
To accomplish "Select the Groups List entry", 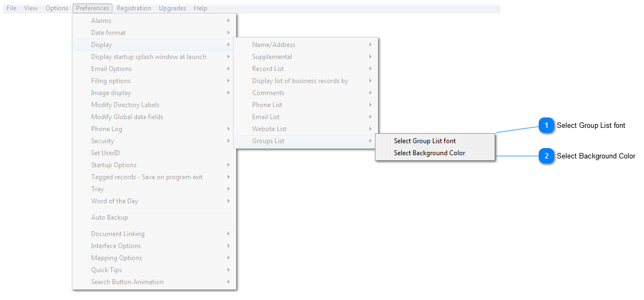I will click(306, 141).
